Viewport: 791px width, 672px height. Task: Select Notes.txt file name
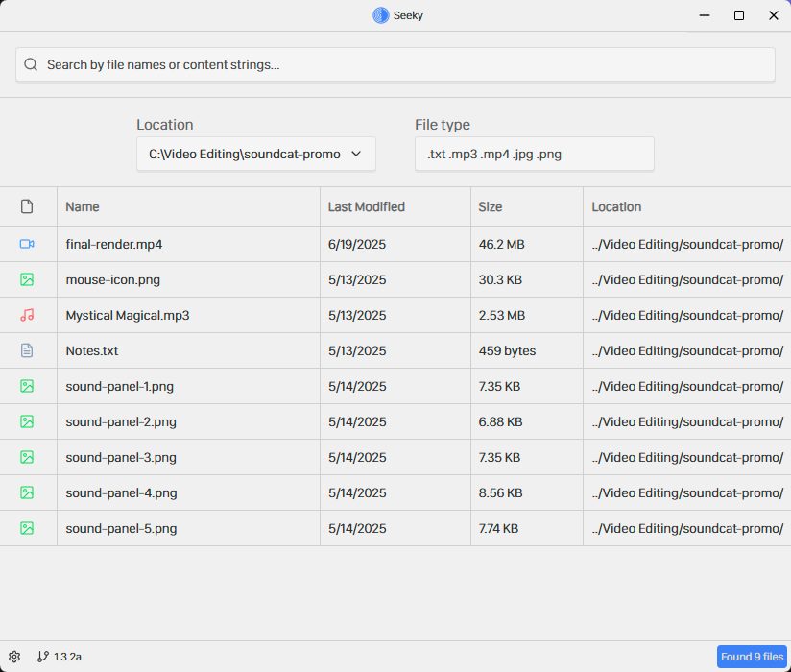pyautogui.click(x=92, y=350)
